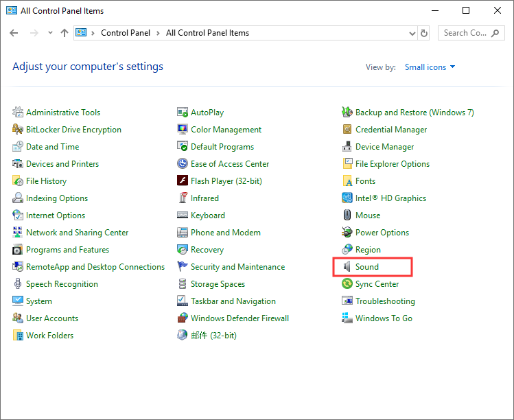The height and width of the screenshot is (420, 514).
Task: Open the Infrared icon
Action: click(x=183, y=198)
